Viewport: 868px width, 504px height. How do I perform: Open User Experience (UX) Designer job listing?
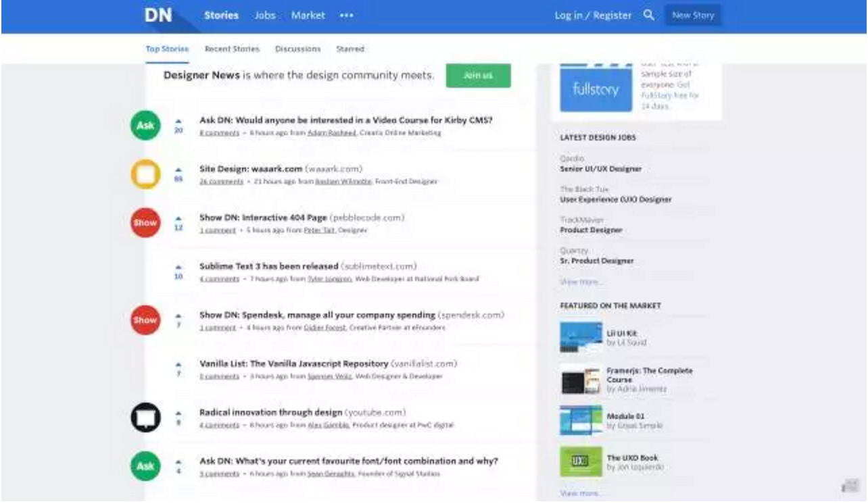coord(616,199)
